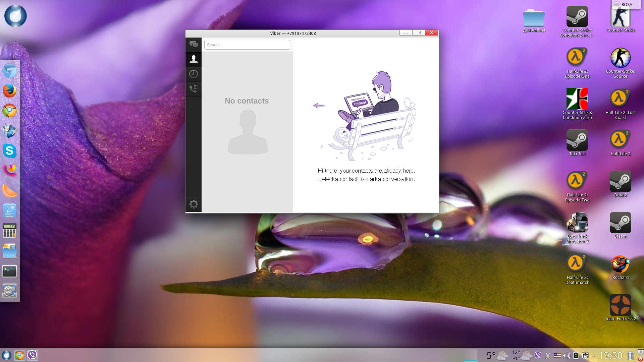
Task: Open the Euro Truck Simulator 2 shortcut
Action: [x=577, y=223]
